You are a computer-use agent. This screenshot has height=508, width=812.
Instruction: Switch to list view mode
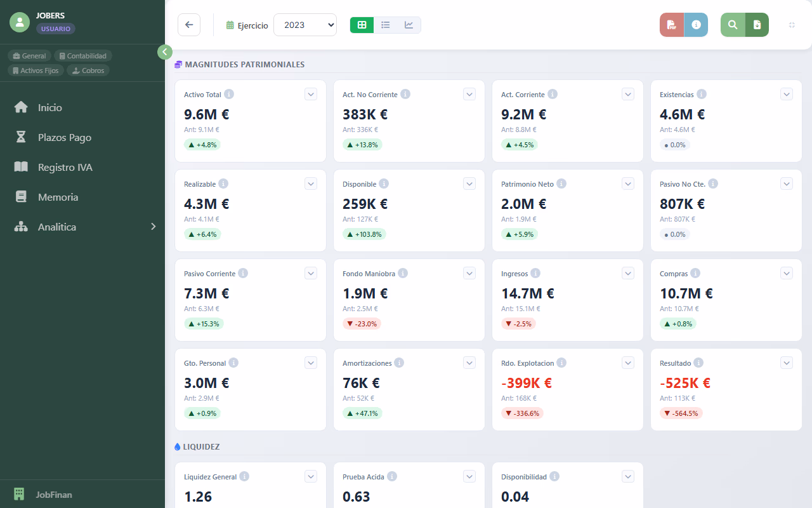click(385, 25)
